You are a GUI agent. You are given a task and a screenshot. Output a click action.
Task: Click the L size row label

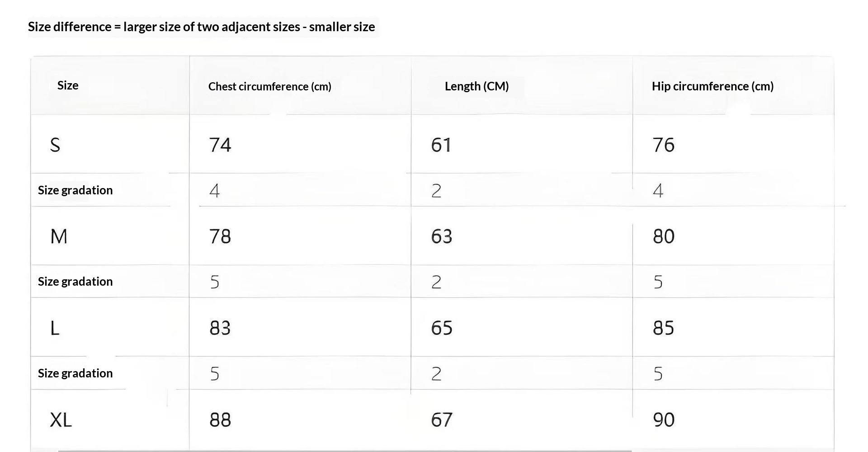pos(55,328)
